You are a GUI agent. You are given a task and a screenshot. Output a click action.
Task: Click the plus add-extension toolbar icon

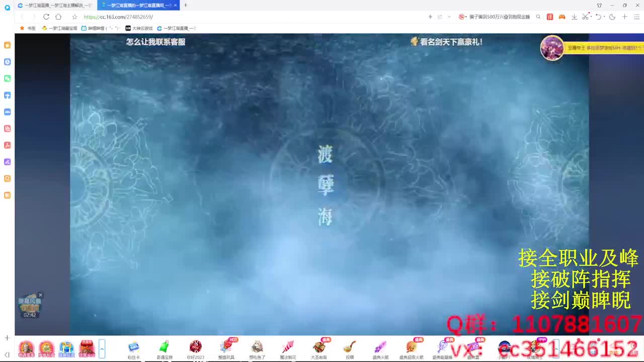[624, 17]
